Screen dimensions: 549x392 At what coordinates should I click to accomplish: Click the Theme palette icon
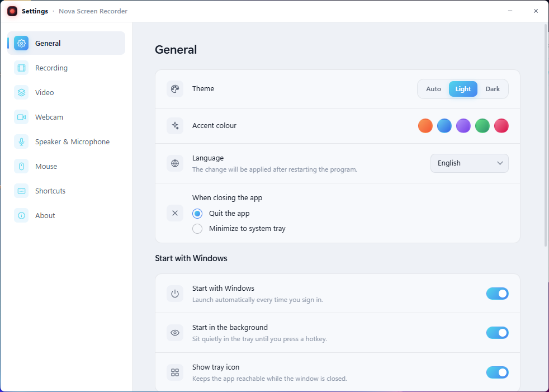pos(175,89)
